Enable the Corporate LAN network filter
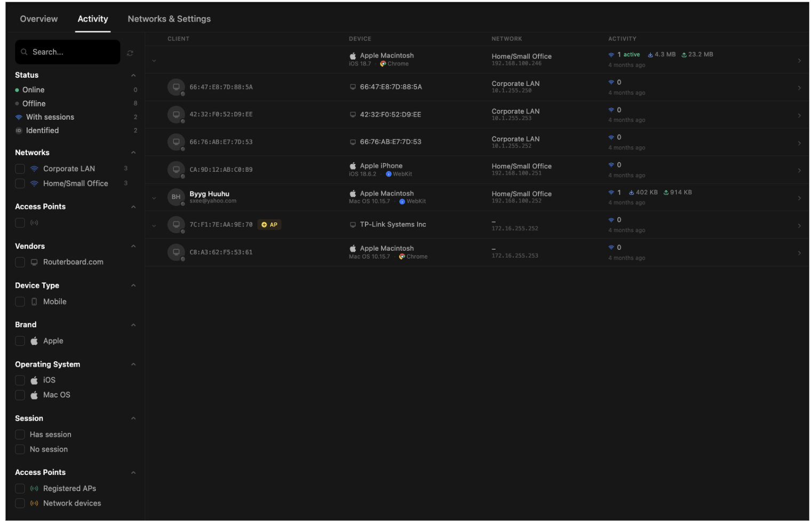This screenshot has width=812, height=524. [20, 169]
